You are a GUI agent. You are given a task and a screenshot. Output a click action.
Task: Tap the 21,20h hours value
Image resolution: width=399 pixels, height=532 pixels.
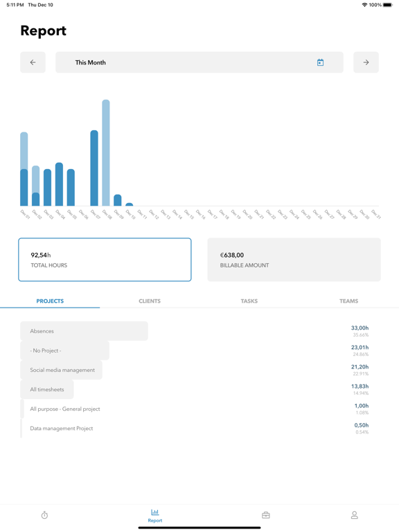[360, 366]
